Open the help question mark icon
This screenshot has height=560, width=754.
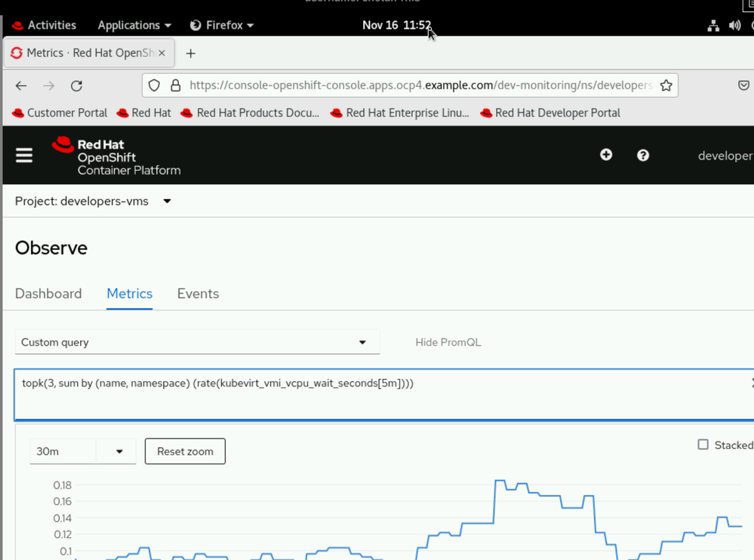(x=643, y=155)
